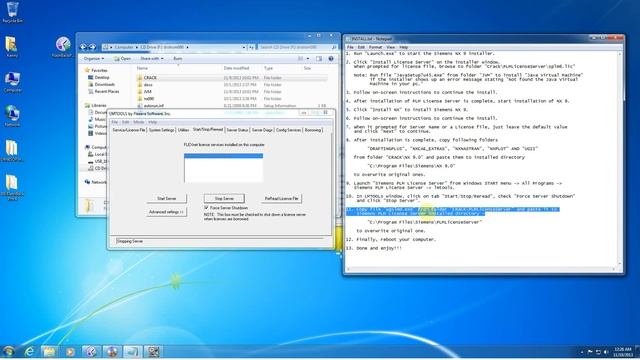Click Notepad vertical scrollbar
640x360 pixels.
point(621,158)
